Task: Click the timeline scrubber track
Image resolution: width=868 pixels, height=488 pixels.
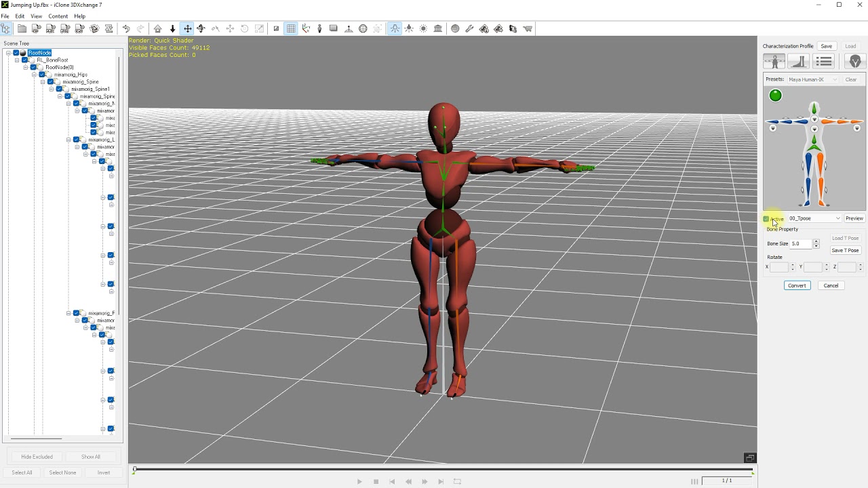Action: point(443,469)
